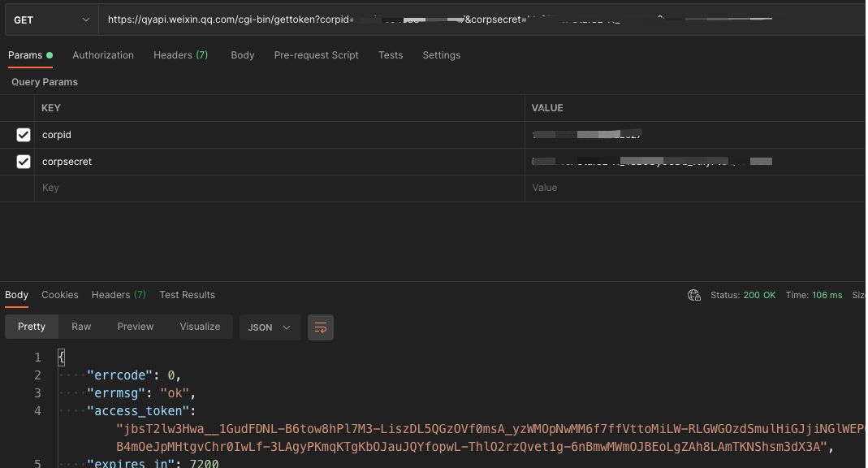
Task: Open the Pre-request Script tab
Action: [316, 55]
